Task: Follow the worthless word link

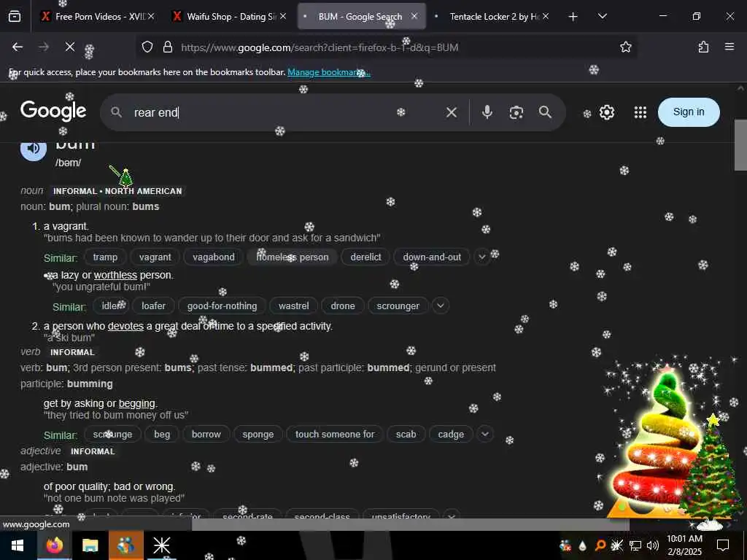Action: 115,275
